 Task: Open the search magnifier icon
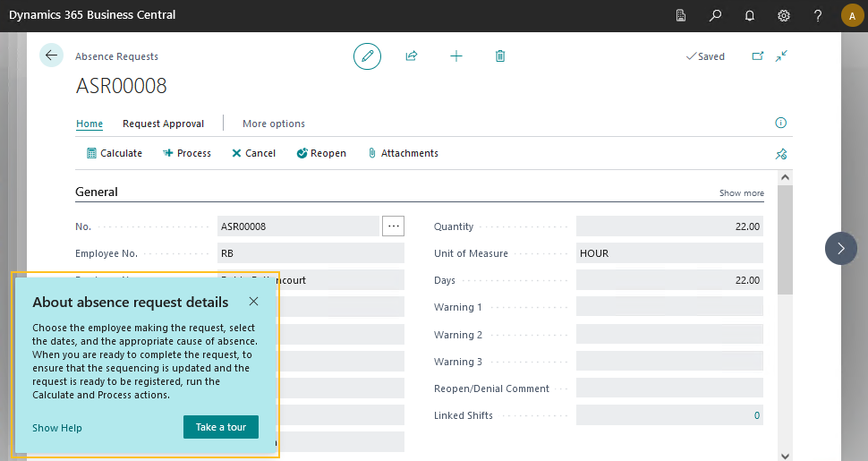715,15
